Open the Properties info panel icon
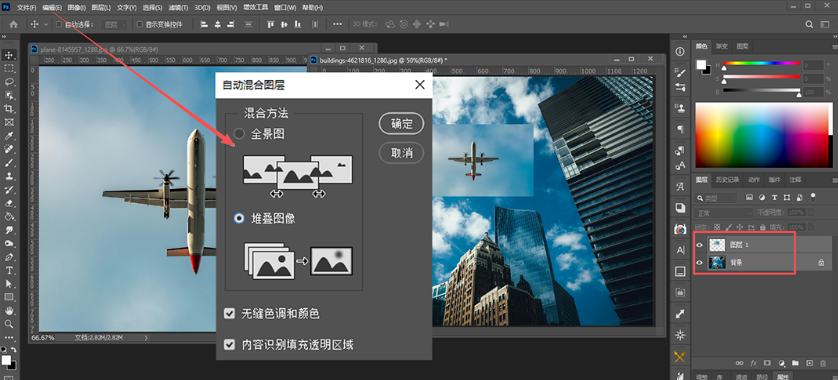The image size is (838, 380). tap(680, 51)
